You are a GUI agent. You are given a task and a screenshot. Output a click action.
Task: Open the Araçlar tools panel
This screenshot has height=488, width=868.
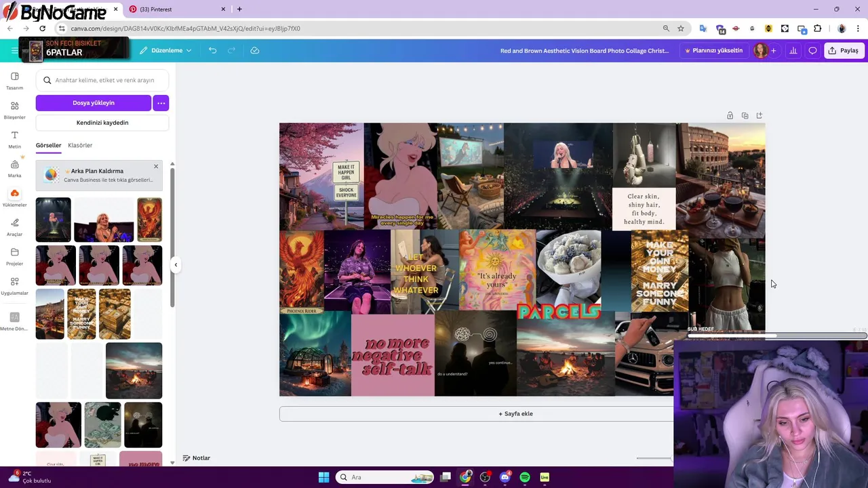14,227
